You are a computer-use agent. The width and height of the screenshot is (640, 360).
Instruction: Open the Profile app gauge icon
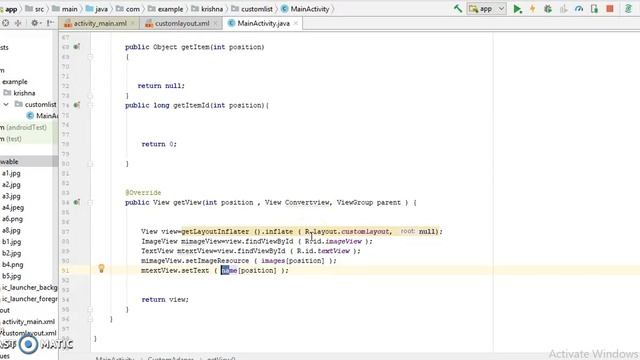point(579,9)
